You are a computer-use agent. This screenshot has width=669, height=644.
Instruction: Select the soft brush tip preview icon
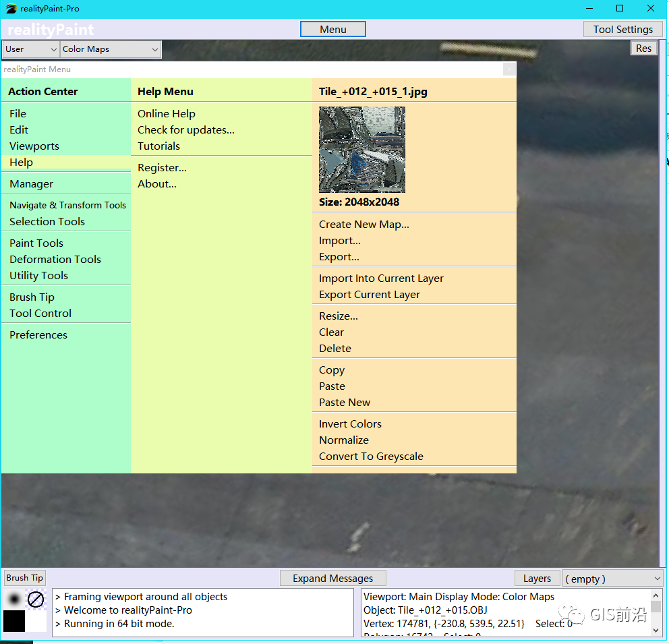click(14, 599)
